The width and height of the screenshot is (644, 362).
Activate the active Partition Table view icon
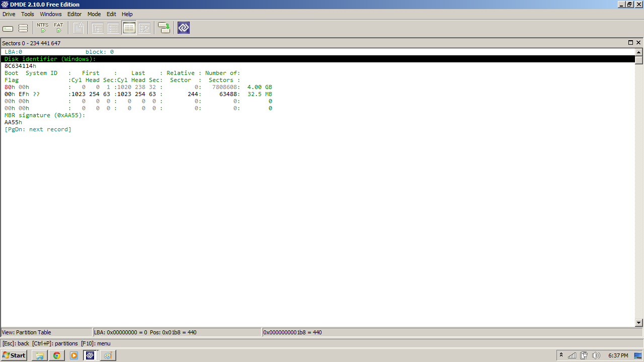point(129,28)
